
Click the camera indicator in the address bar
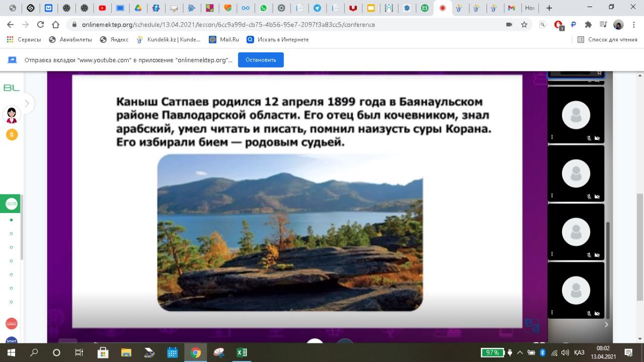click(x=509, y=25)
